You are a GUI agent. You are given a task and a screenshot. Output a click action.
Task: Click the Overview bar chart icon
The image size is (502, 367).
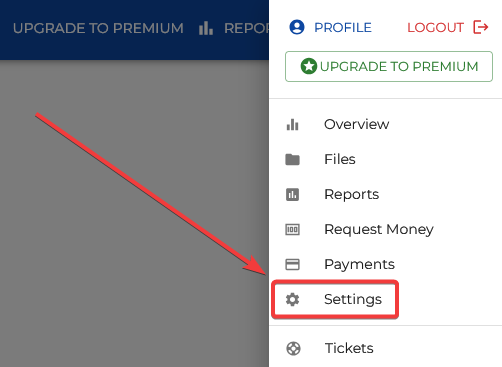tap(292, 125)
